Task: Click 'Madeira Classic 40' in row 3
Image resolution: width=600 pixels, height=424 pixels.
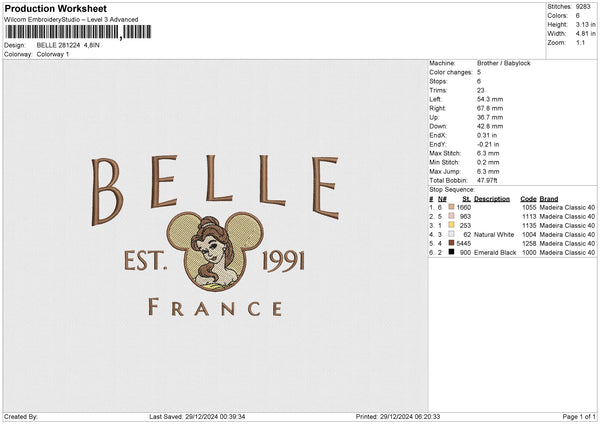Action: [567, 225]
